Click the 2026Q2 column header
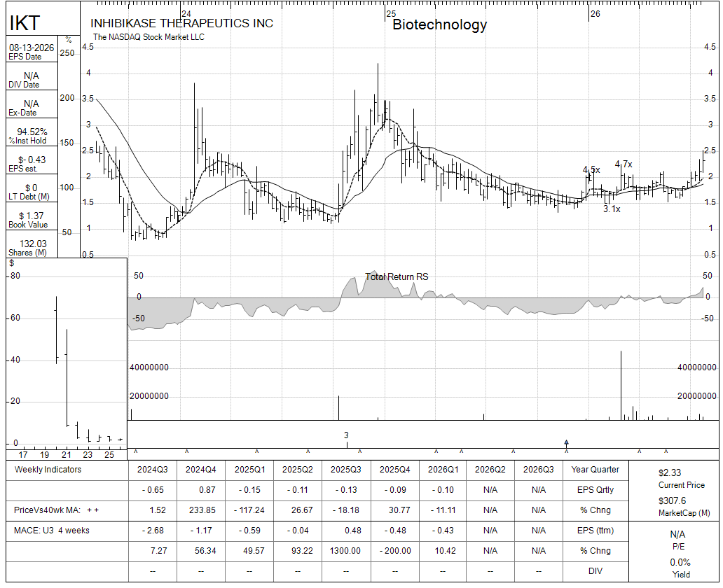This screenshot has height=588, width=723. [x=490, y=470]
